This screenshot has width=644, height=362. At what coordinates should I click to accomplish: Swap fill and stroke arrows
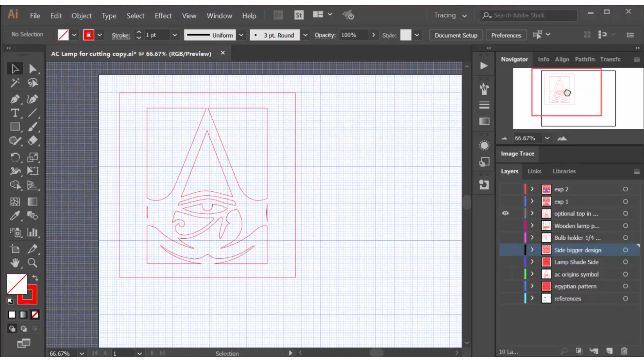35,278
